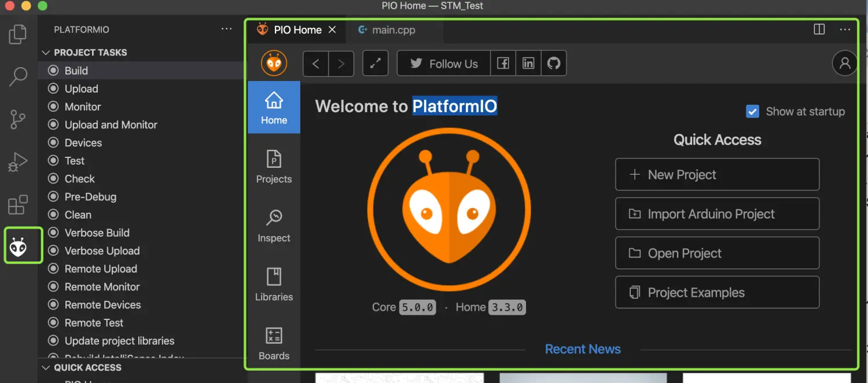Screen dimensions: 868x383
Task: Click the Core version 5.0.0 badge
Action: coord(417,307)
